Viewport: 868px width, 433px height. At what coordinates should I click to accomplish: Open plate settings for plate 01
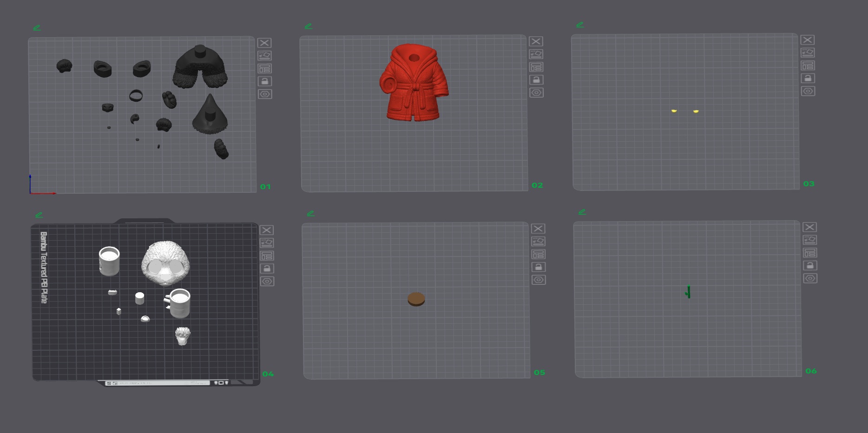(x=264, y=94)
